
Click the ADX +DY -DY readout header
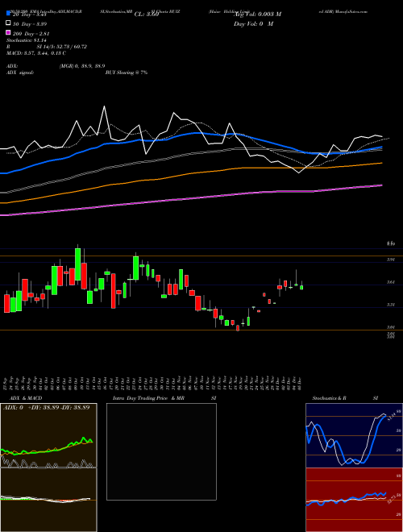[x=46, y=408]
